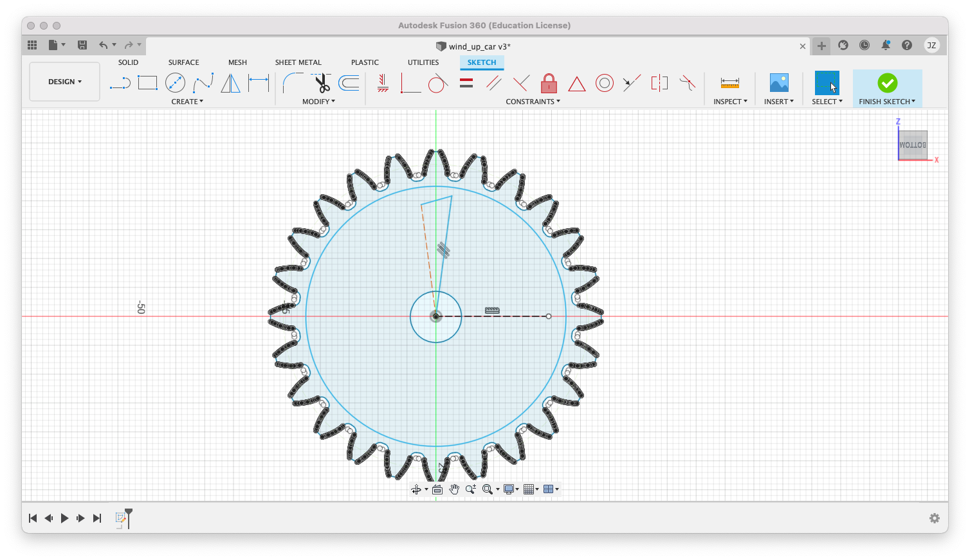Apply the Concentric constraint

(x=605, y=83)
